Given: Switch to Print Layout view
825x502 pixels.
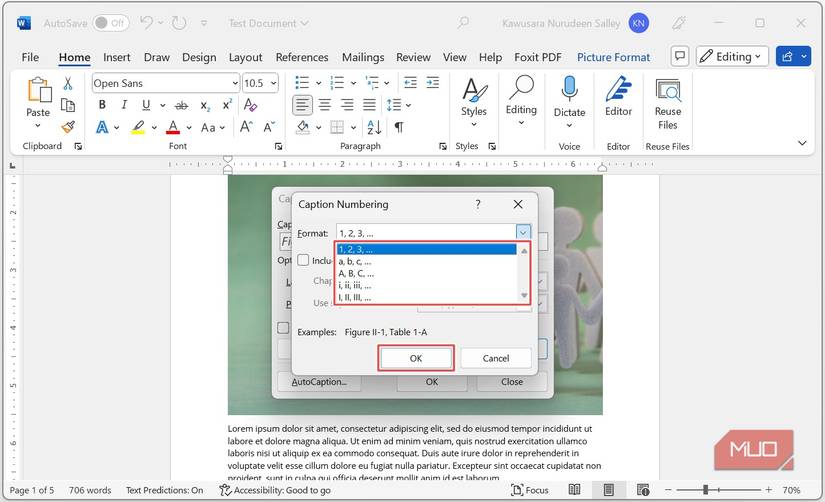Looking at the screenshot, I should (609, 490).
